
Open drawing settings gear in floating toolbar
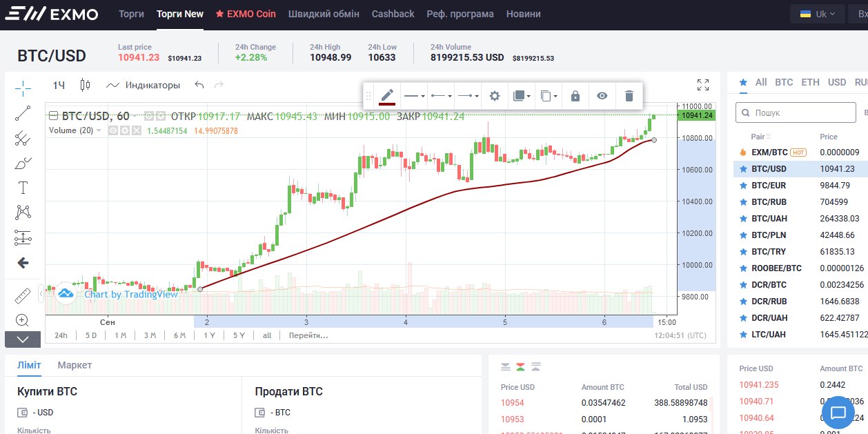(x=494, y=96)
